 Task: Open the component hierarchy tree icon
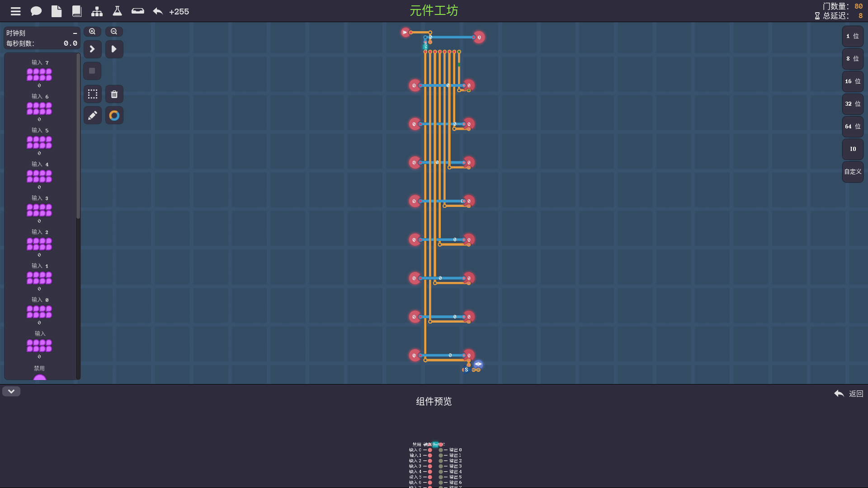tap(97, 11)
